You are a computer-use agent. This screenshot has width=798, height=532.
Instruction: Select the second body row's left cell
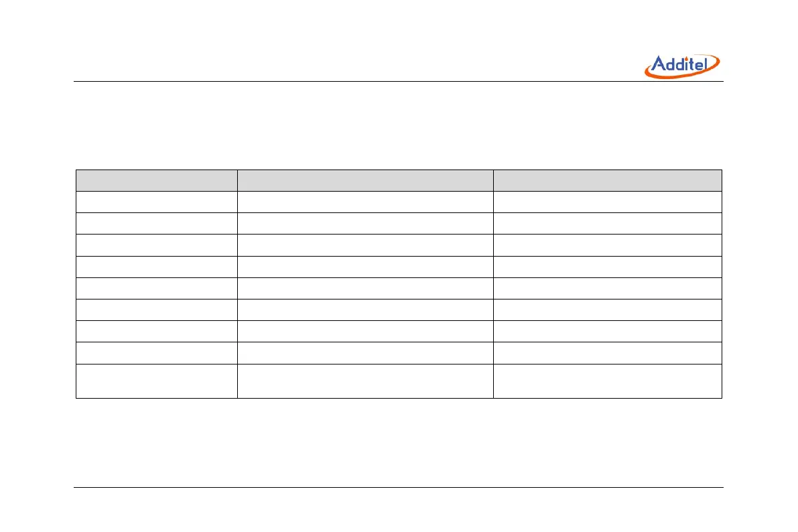156,224
